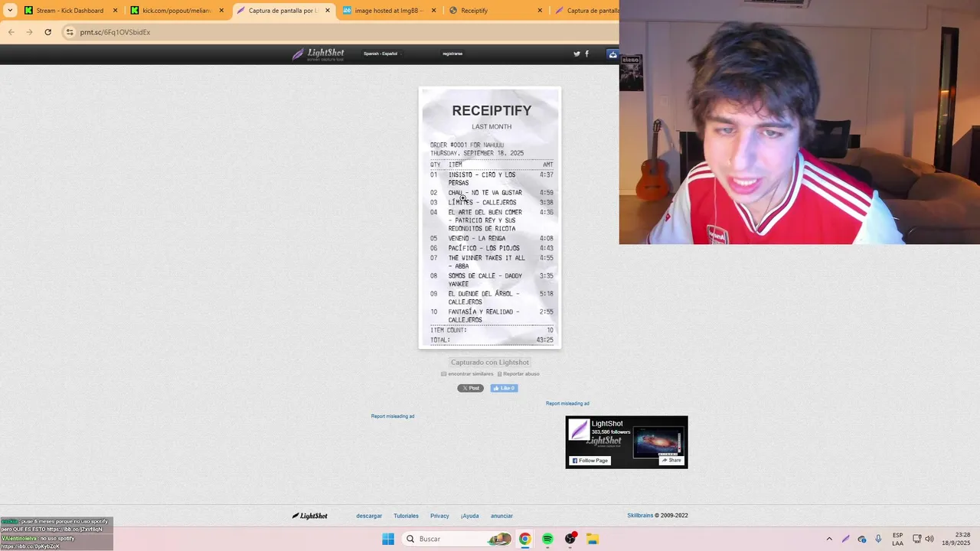Open LightShot Facebook icon in header
This screenshot has width=980, height=551.
(x=586, y=54)
